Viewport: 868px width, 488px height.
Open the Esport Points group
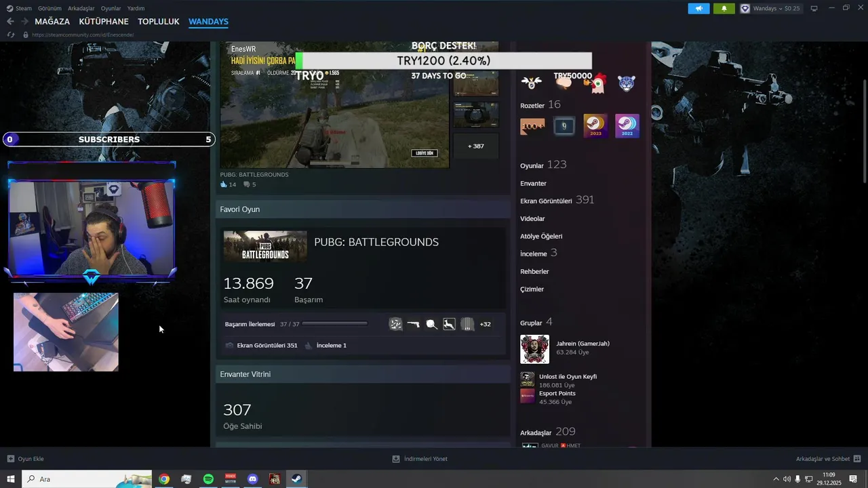[557, 394]
